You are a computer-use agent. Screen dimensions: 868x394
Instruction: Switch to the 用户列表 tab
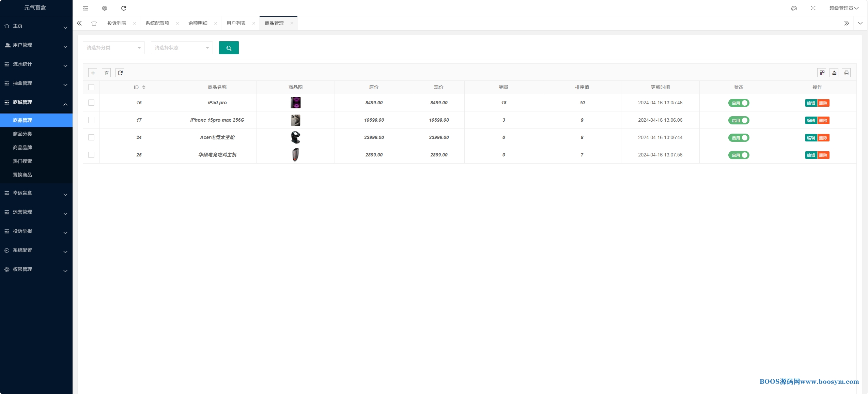(x=236, y=23)
